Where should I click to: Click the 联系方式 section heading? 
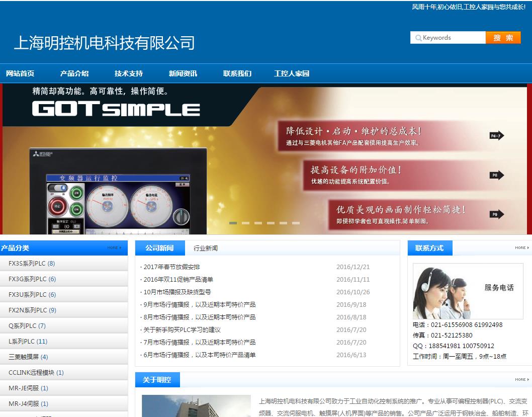[x=429, y=248]
